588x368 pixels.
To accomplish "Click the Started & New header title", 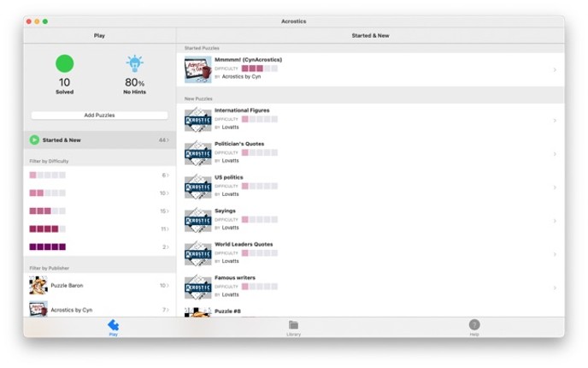I will click(x=370, y=36).
